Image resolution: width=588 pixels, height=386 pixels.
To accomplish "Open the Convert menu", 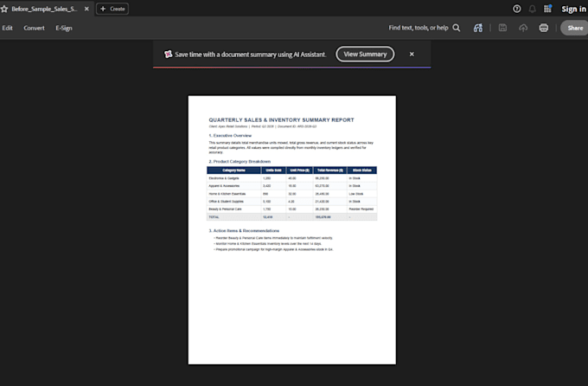I will pos(34,28).
